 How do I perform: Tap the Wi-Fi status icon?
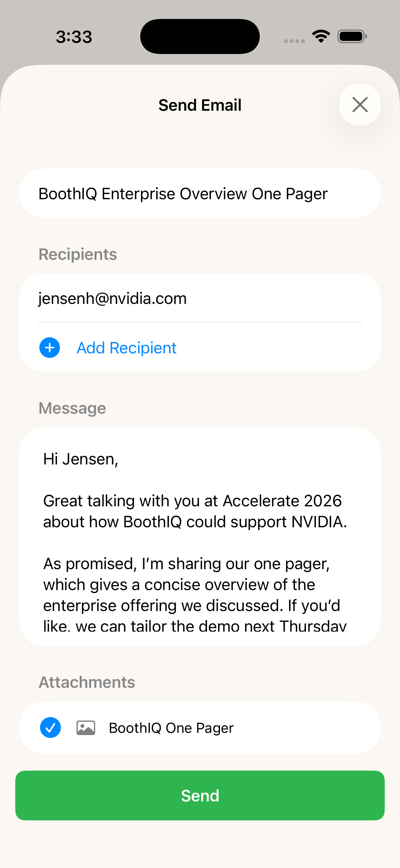pyautogui.click(x=321, y=36)
